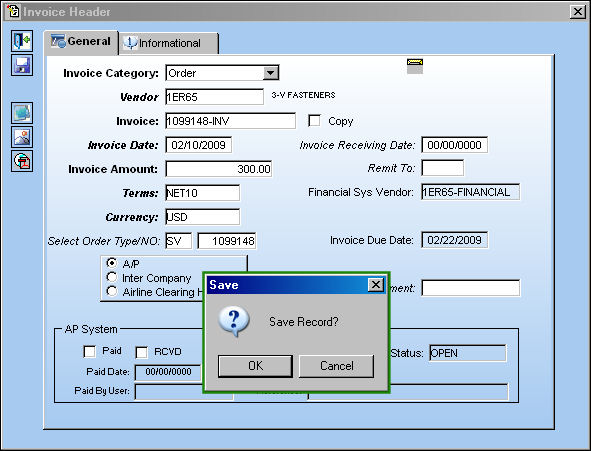
Task: Tick the Copy checkbox
Action: coord(314,121)
